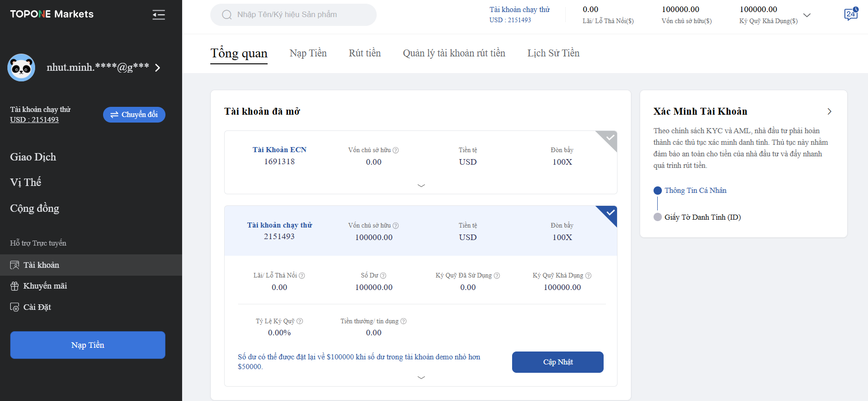
Task: Switch to the Nạp Tiền tab
Action: click(x=308, y=53)
